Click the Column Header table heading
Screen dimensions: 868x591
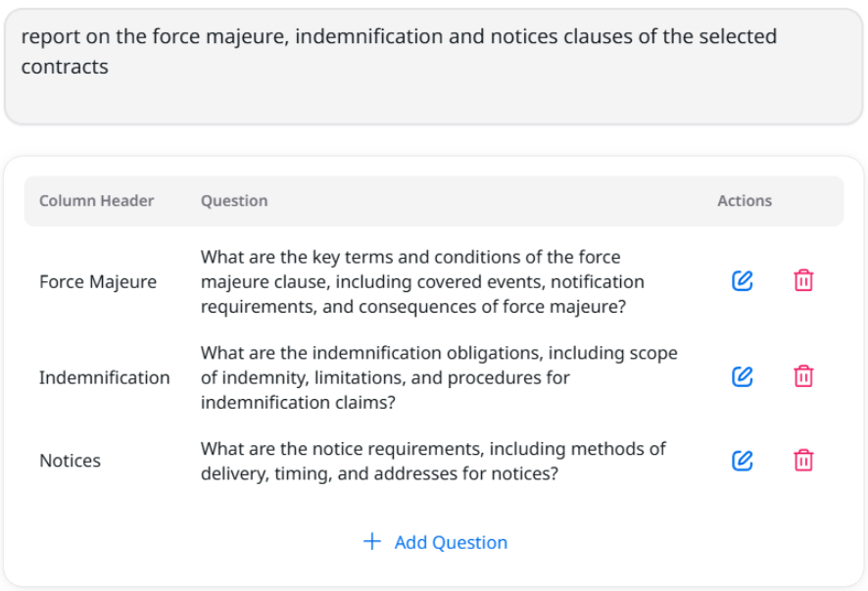coord(96,201)
